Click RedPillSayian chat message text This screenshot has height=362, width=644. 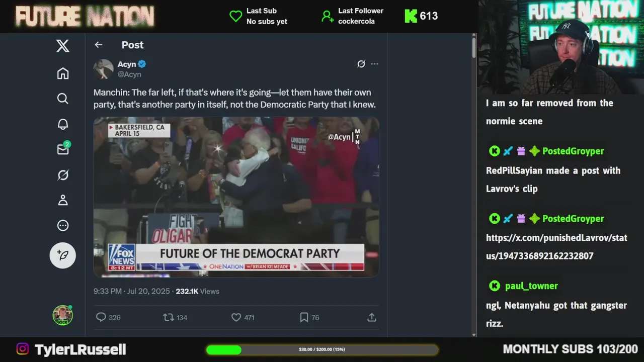tap(553, 179)
